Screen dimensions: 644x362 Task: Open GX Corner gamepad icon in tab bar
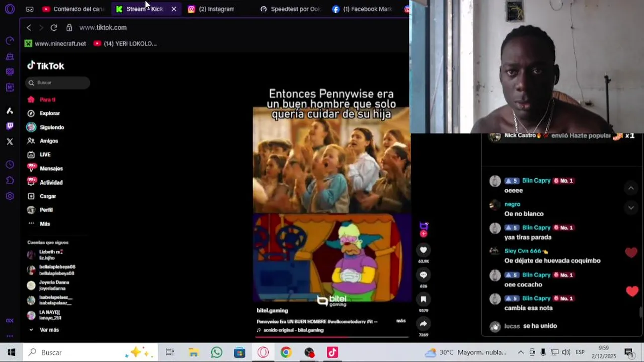coord(30,9)
